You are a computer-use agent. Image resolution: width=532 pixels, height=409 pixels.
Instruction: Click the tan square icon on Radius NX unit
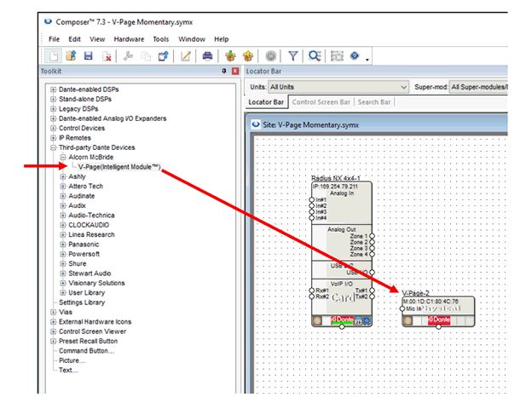tap(317, 320)
